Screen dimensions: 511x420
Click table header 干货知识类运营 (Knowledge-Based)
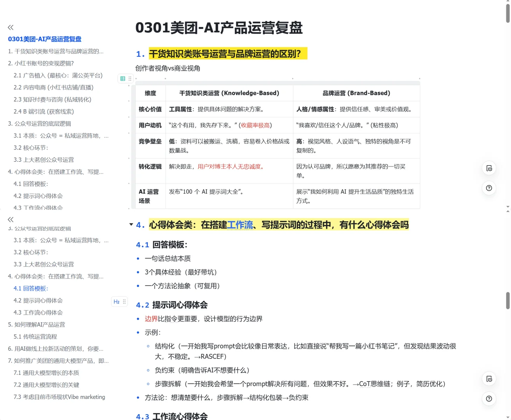pyautogui.click(x=229, y=93)
